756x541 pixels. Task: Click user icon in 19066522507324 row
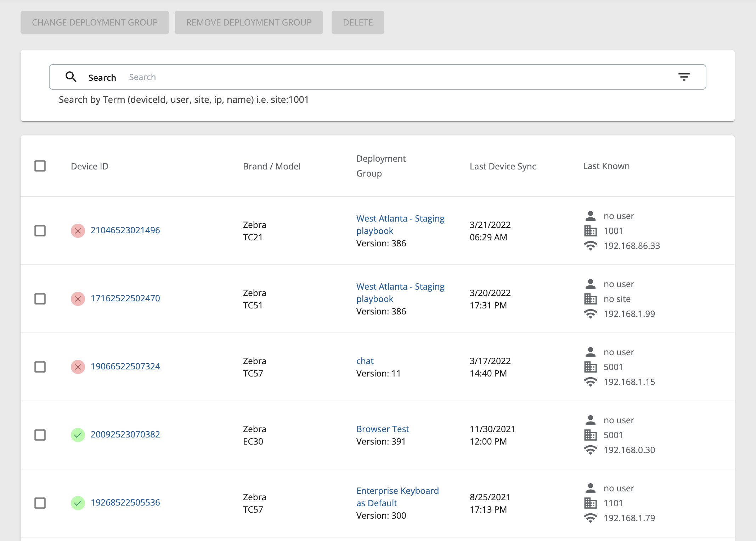tap(590, 352)
